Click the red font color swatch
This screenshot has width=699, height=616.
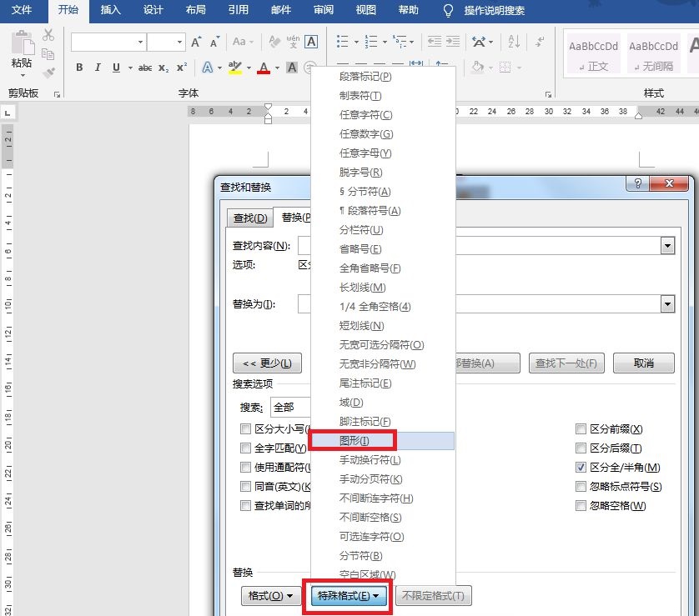point(264,68)
